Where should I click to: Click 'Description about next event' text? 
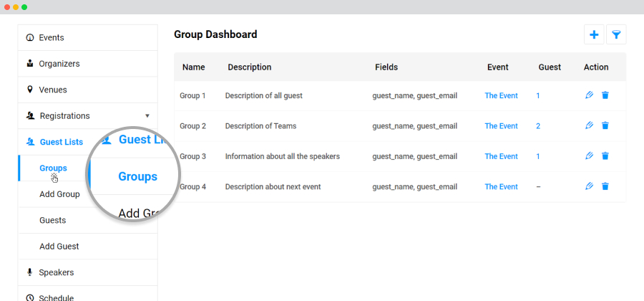point(273,186)
